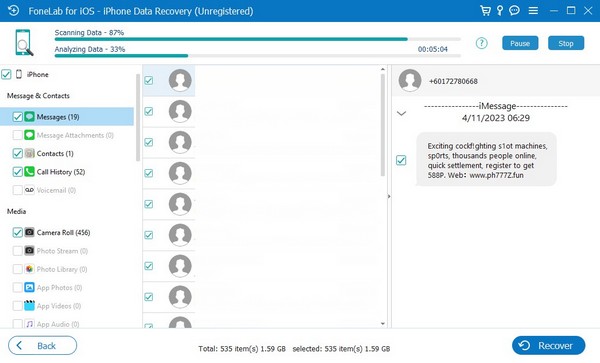Toggle the Contacts (1) checkbox
This screenshot has height=363, width=600.
click(17, 153)
